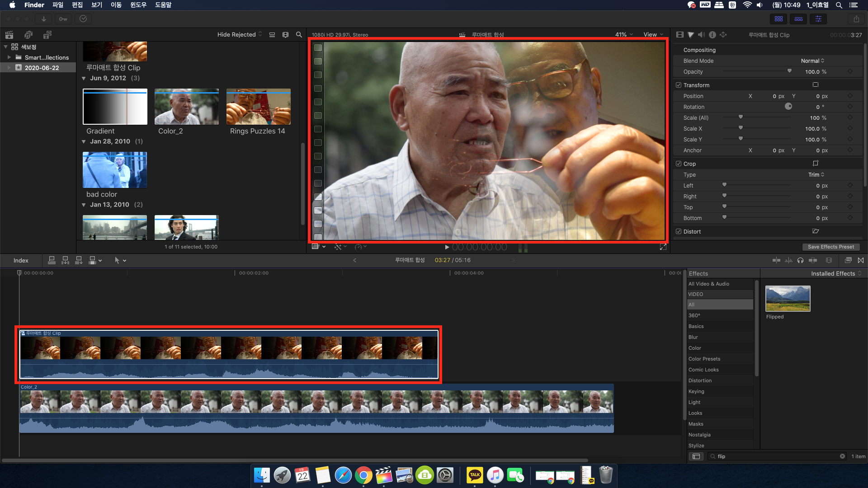Image resolution: width=868 pixels, height=488 pixels.
Task: Click the append clip to storyline icon
Action: tap(79, 260)
